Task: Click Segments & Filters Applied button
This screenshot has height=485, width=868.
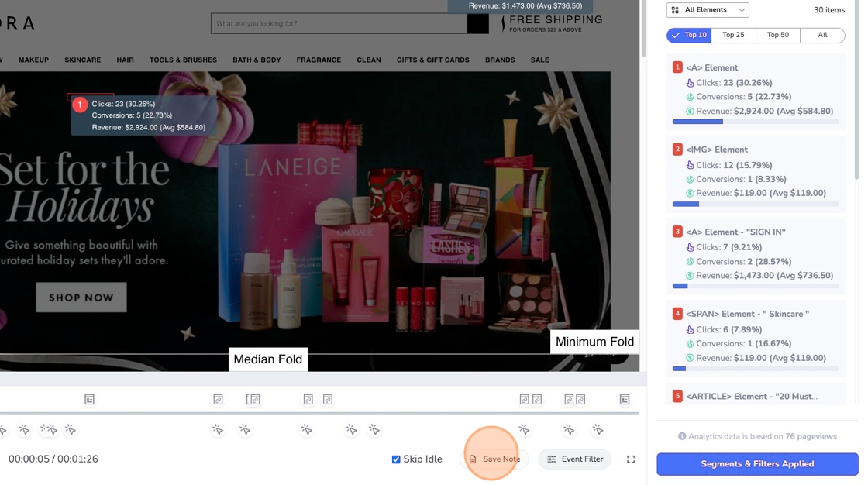Action: click(757, 464)
